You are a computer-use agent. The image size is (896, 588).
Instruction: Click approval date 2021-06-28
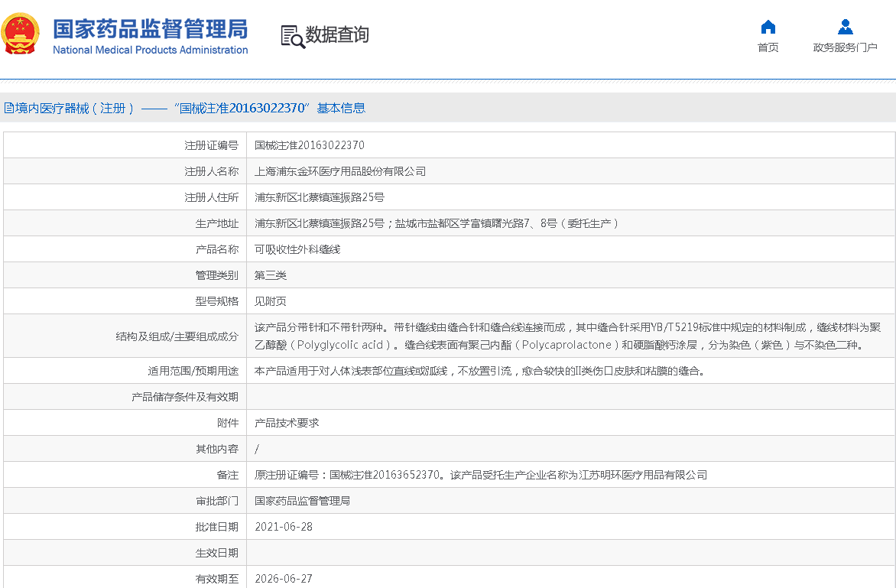pos(284,527)
